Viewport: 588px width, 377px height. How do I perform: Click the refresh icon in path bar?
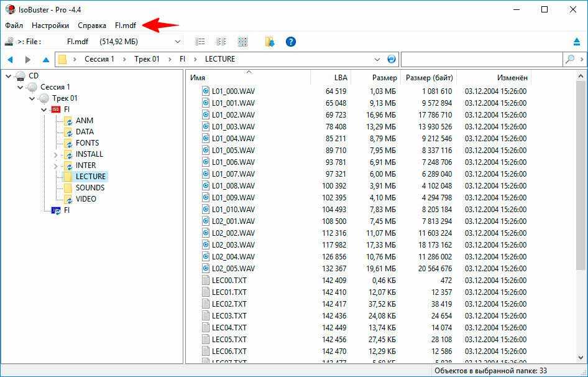pos(391,59)
